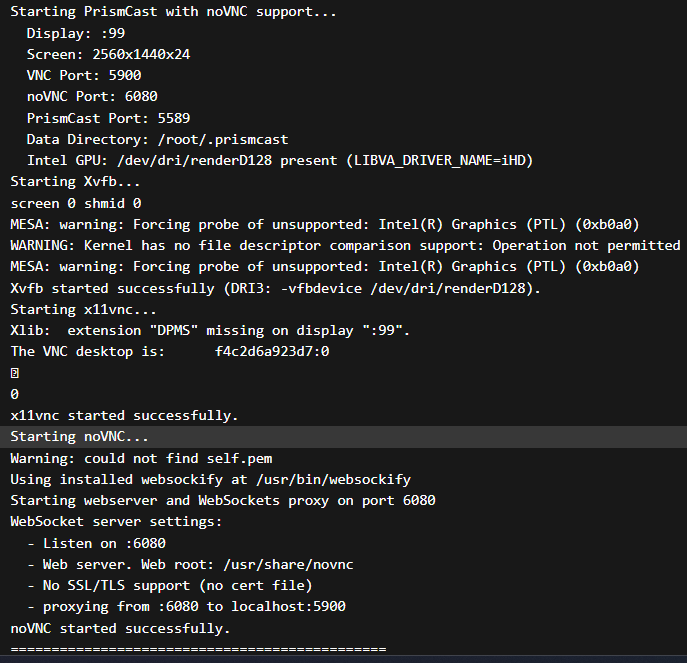This screenshot has height=663, width=687.
Task: Click the unknown-character glyph below VNC desktop line
Action: click(x=14, y=373)
